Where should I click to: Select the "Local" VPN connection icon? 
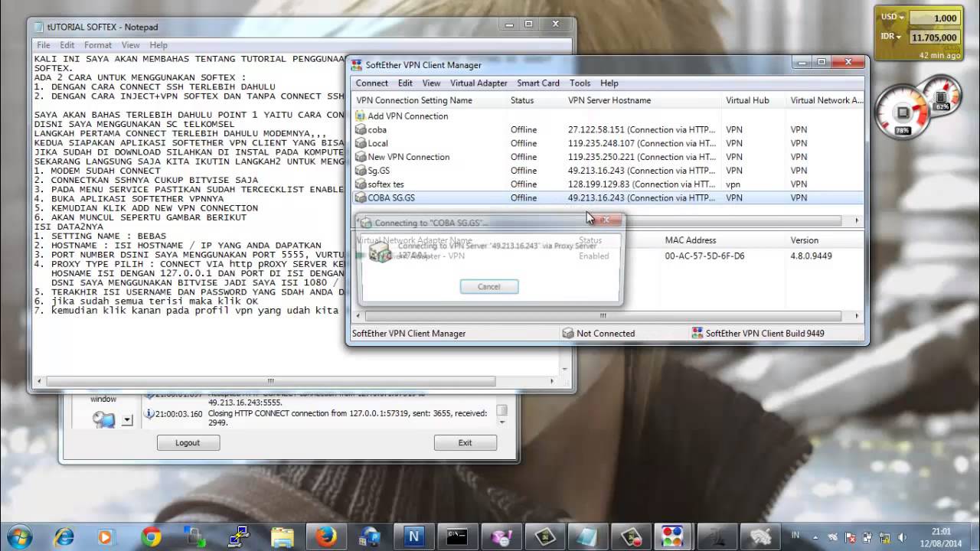coord(361,144)
